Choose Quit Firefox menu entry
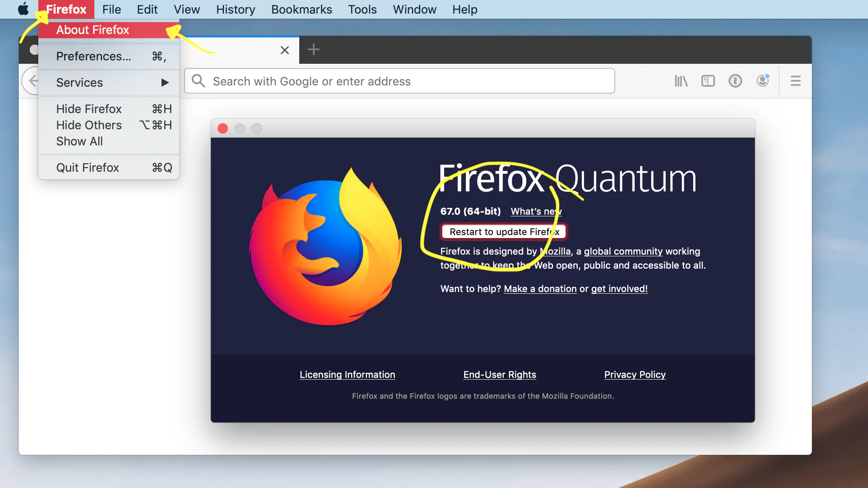This screenshot has height=488, width=868. 109,167
